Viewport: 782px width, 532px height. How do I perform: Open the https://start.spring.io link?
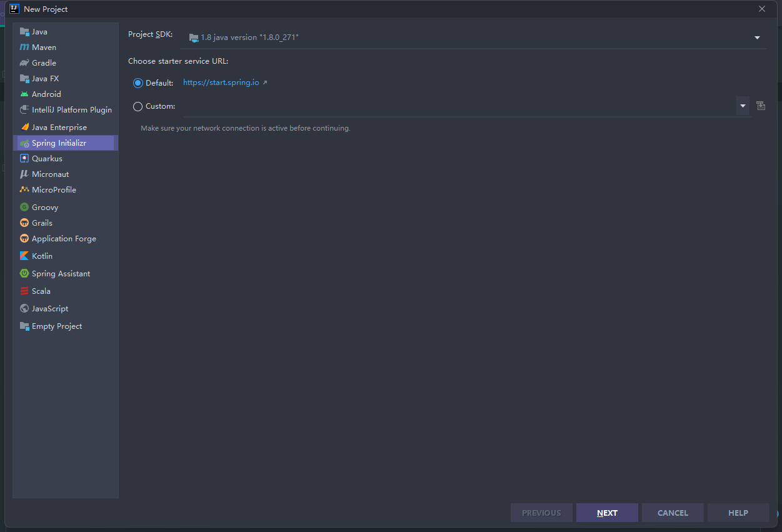coord(221,83)
